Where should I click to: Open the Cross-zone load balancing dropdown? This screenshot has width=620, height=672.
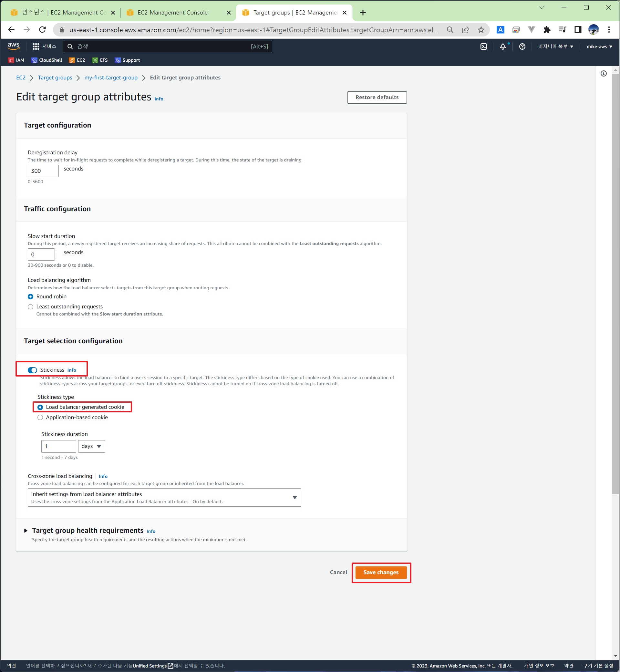coord(164,497)
